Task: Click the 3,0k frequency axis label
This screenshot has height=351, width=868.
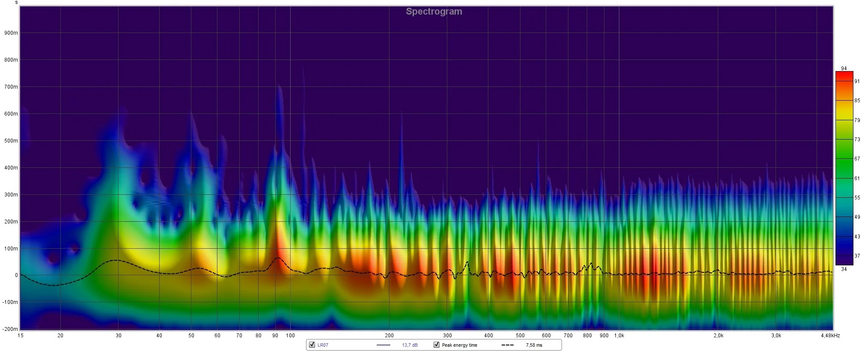Action: click(776, 336)
